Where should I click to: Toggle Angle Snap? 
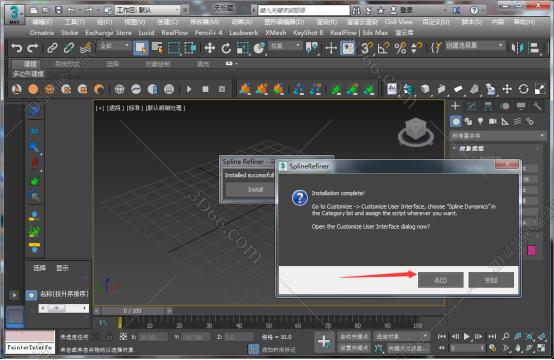tap(383, 48)
